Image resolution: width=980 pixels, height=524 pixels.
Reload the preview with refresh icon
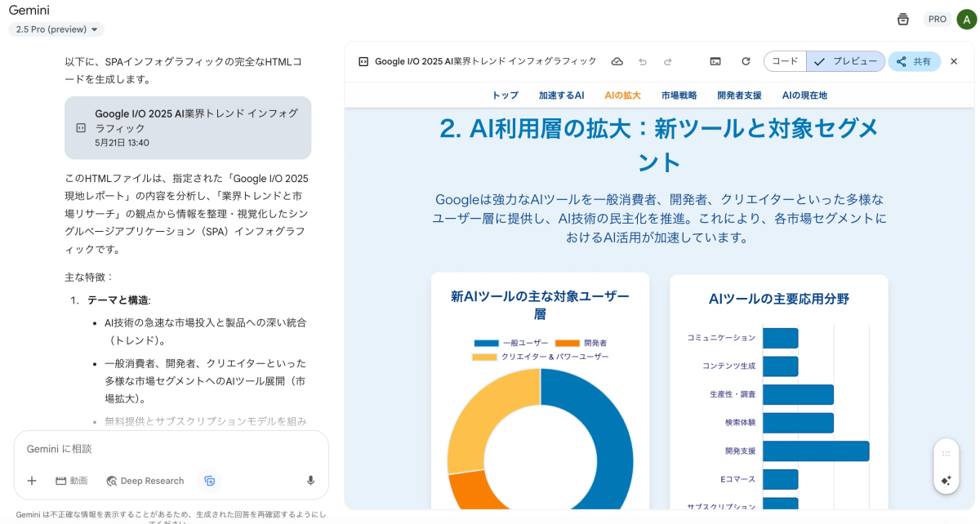746,61
